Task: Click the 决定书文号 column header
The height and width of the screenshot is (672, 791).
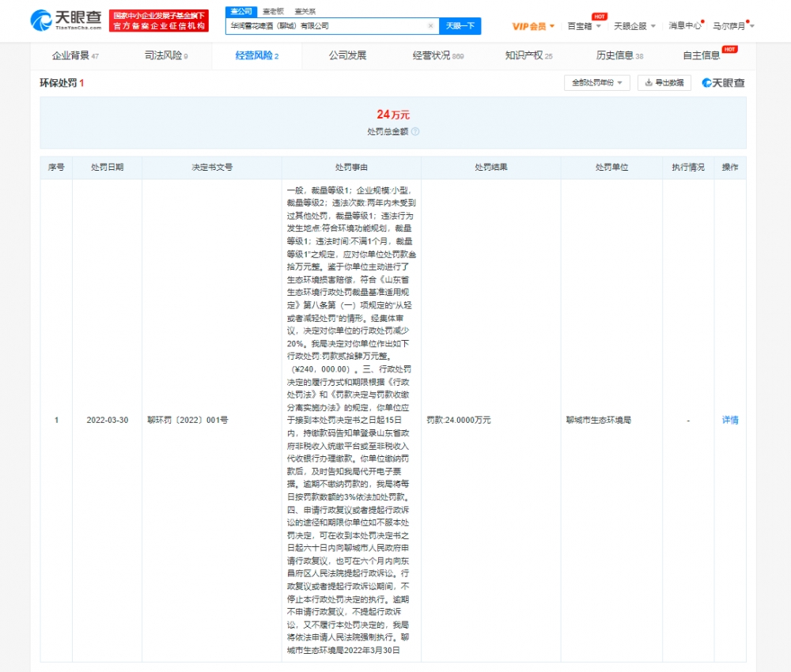Action: pos(212,168)
